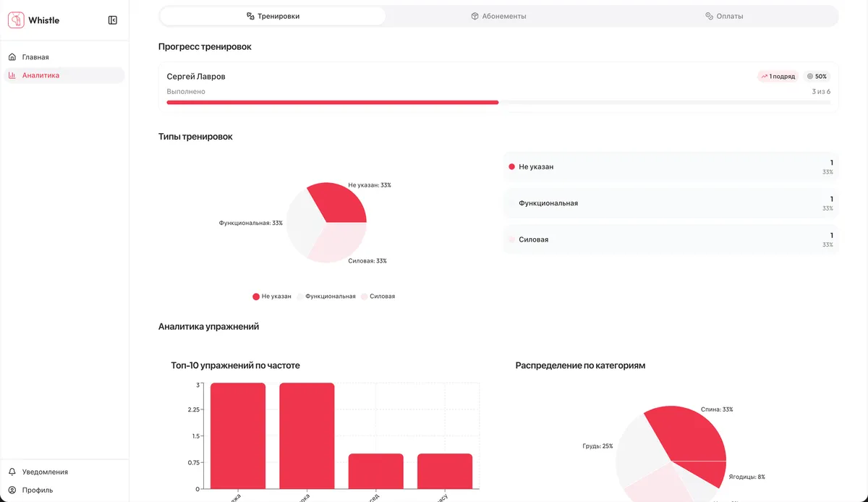Click the Прогресс тренировок heading
Viewport: 868px width, 502px height.
(205, 47)
